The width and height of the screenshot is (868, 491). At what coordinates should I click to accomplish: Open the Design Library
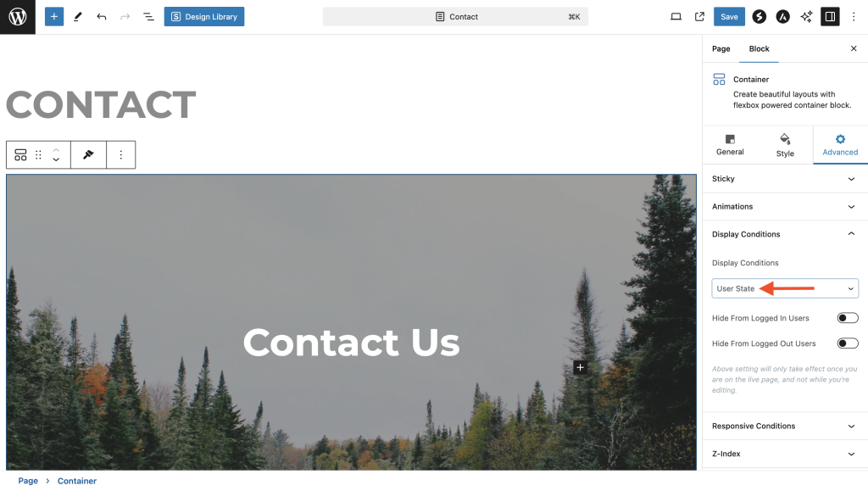(x=204, y=17)
